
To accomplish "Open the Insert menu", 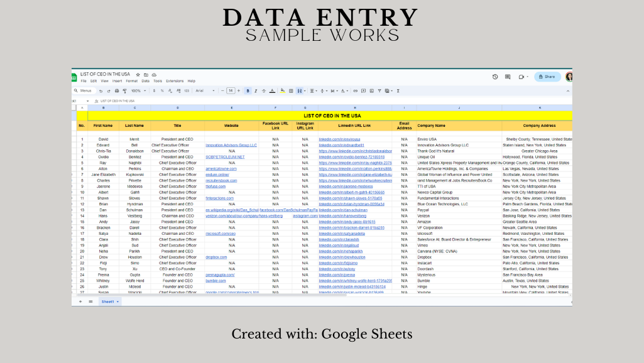I will 117,81.
